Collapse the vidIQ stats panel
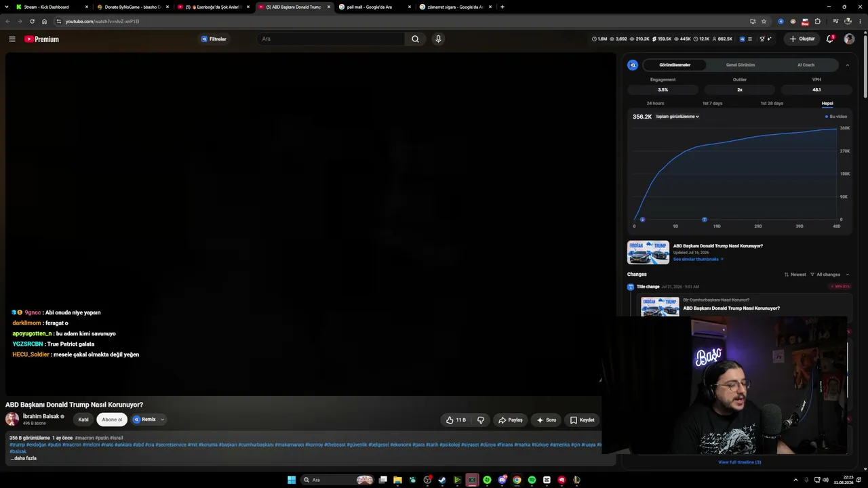This screenshot has width=868, height=488. click(x=847, y=65)
